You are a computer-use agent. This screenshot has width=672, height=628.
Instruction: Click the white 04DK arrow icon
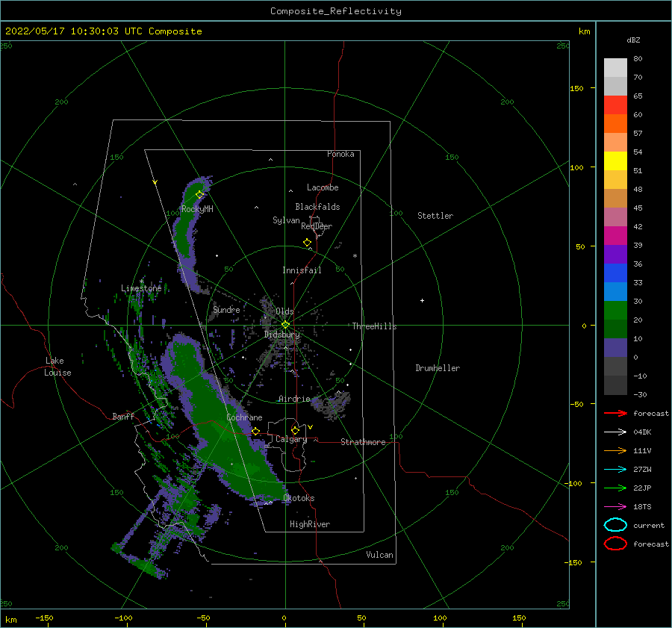click(615, 432)
